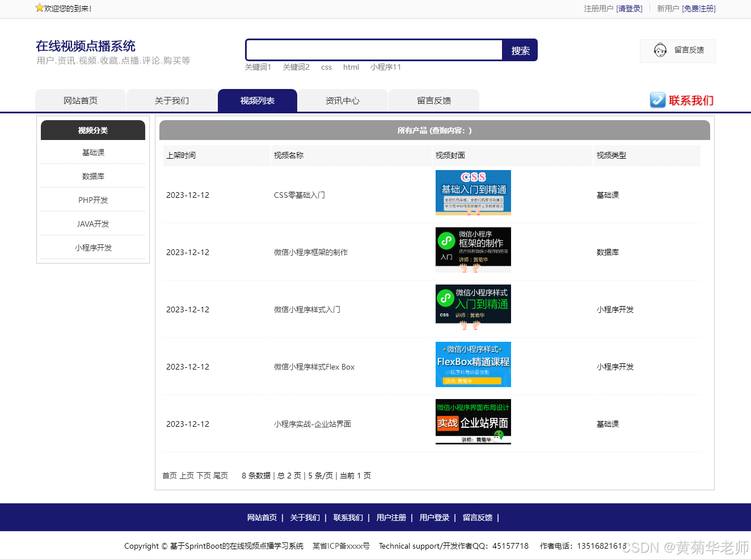
Task: Select the 数据库 category in sidebar
Action: click(x=92, y=176)
